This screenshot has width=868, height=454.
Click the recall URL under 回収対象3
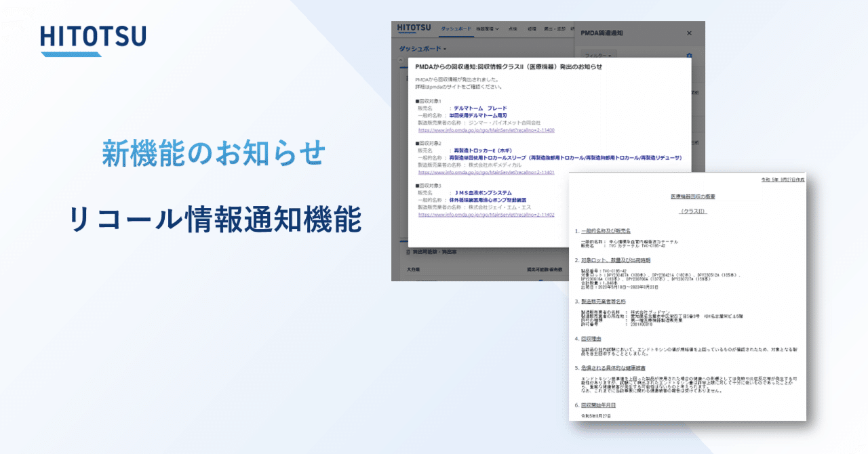(487, 213)
